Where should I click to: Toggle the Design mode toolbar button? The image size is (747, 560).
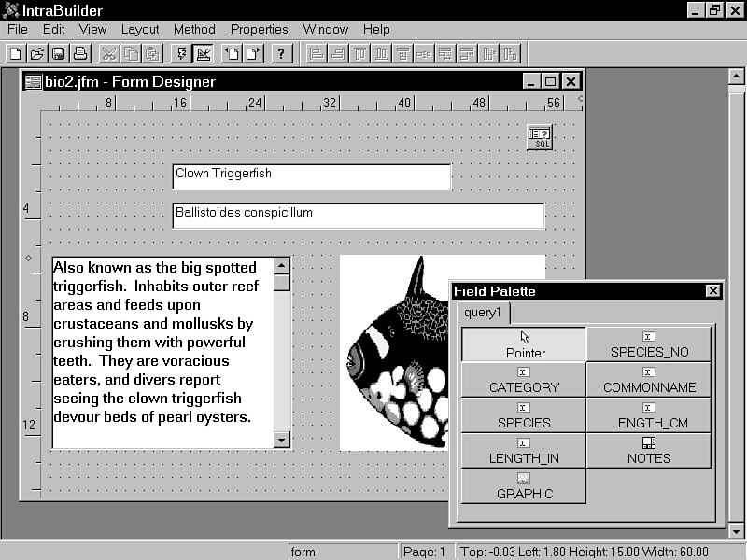pos(204,53)
